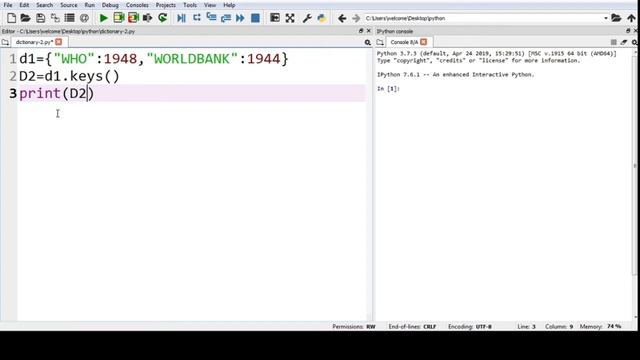Viewport: 640px width, 360px height.
Task: Create a new file from toolbar
Action: 11,18
